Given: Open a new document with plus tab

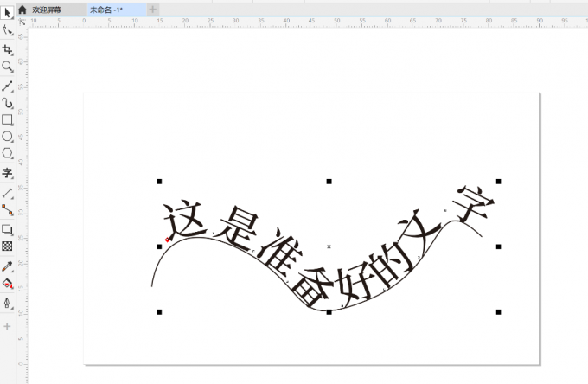Looking at the screenshot, I should click(152, 10).
